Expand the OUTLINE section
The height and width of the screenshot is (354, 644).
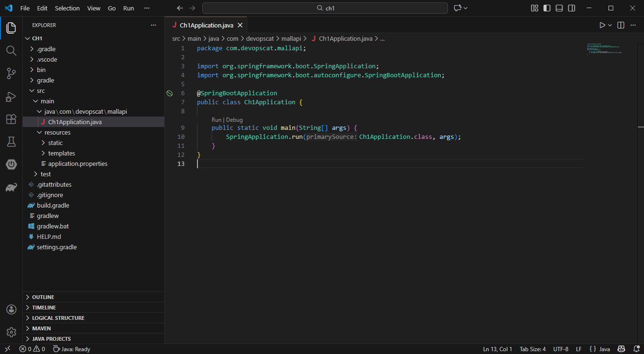[x=93, y=297]
